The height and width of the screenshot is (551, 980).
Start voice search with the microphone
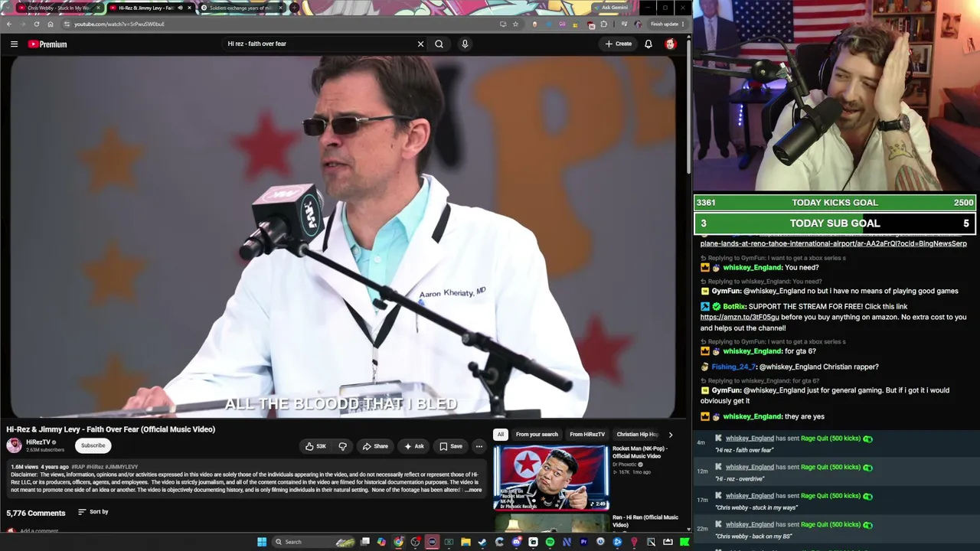point(465,44)
